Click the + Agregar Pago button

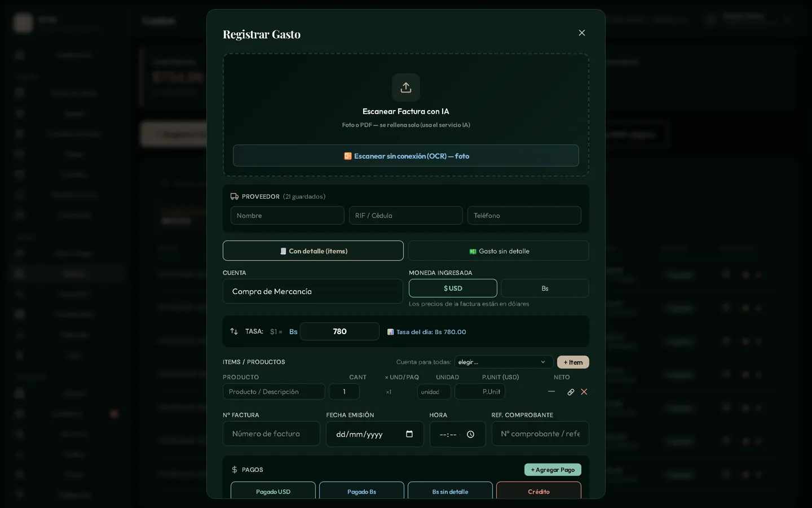point(553,470)
